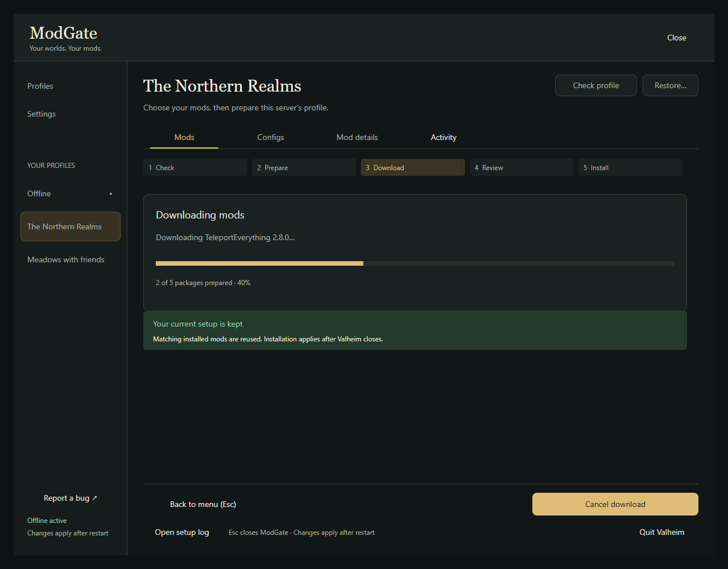728x569 pixels.
Task: Click 'Changes apply after restart' sidebar status
Action: [x=68, y=533]
